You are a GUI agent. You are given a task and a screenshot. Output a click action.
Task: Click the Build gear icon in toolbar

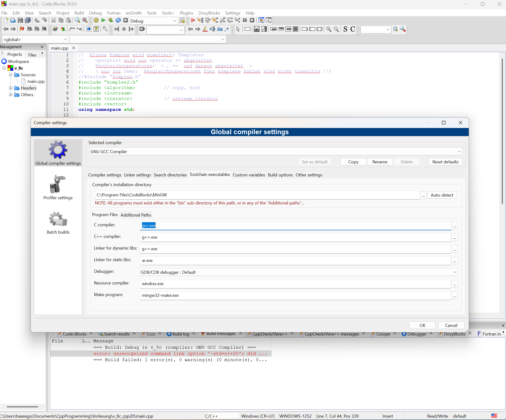click(x=96, y=20)
